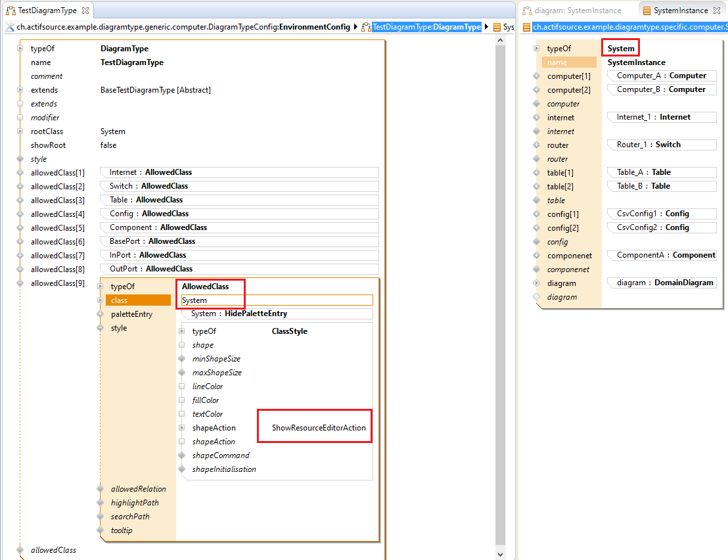The width and height of the screenshot is (728, 560).
Task: Click the empty diamond icon next to italic diagram
Action: (x=537, y=297)
